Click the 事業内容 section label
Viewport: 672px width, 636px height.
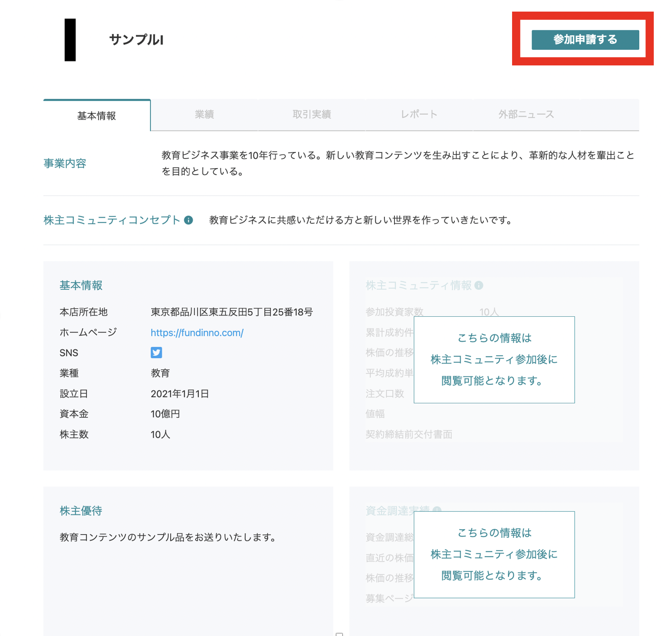pyautogui.click(x=65, y=164)
